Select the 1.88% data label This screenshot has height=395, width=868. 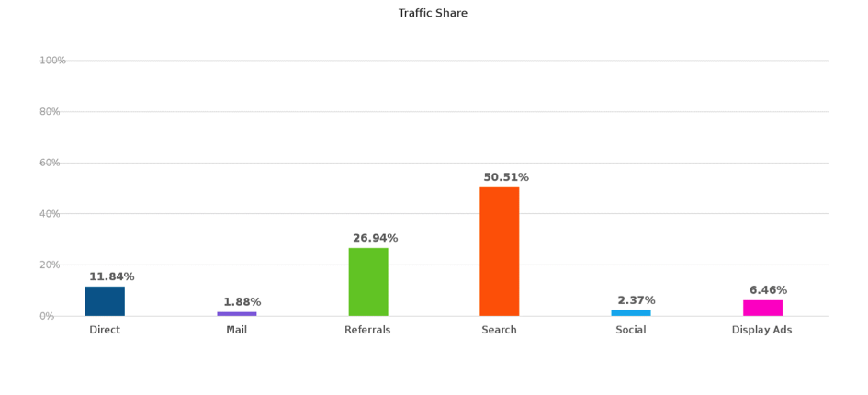(x=242, y=302)
